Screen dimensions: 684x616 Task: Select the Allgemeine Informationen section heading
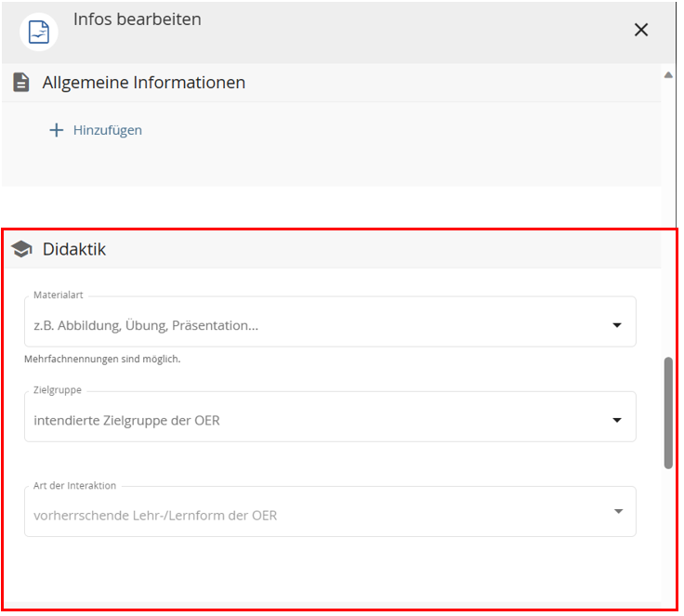[144, 83]
